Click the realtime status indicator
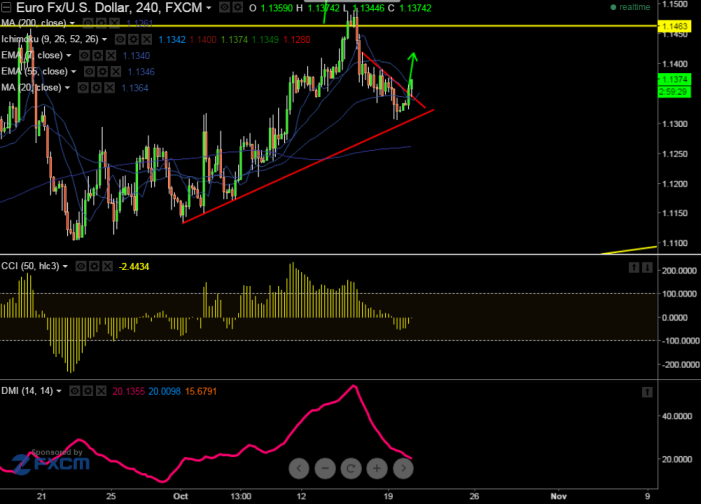 coord(630,7)
